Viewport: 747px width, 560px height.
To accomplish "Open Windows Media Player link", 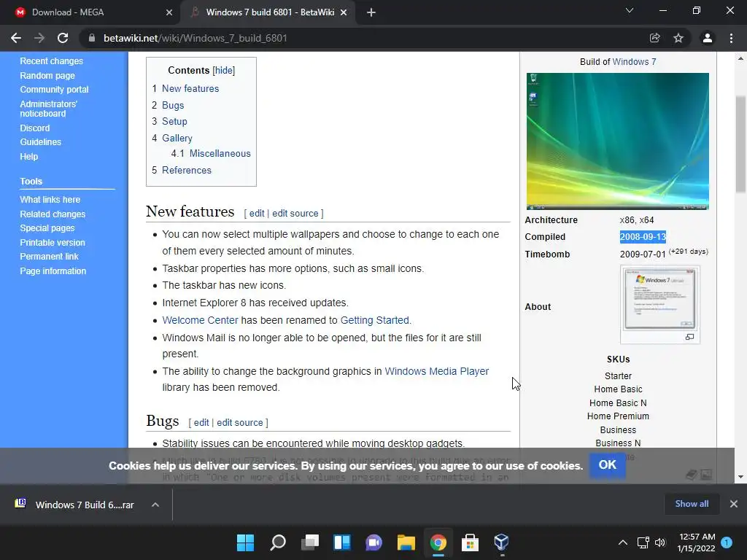I will click(436, 371).
